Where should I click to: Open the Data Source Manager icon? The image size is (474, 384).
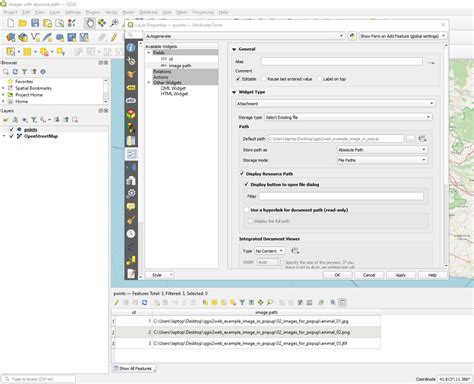11,37
